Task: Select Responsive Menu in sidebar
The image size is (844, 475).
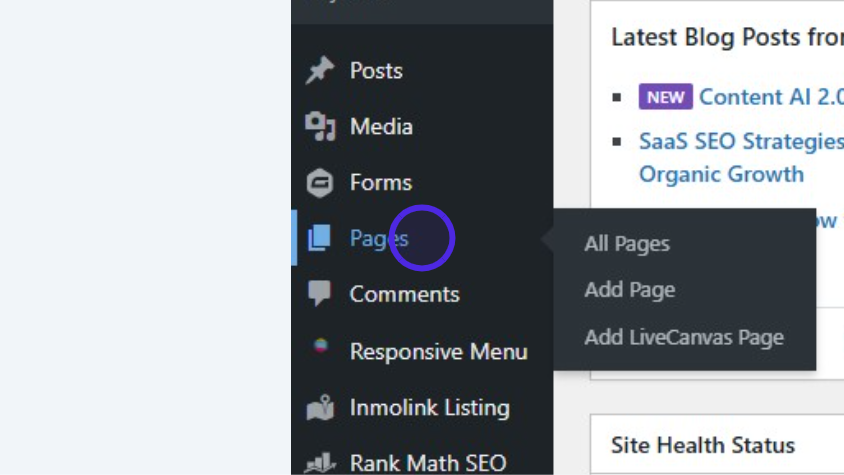Action: 438,352
